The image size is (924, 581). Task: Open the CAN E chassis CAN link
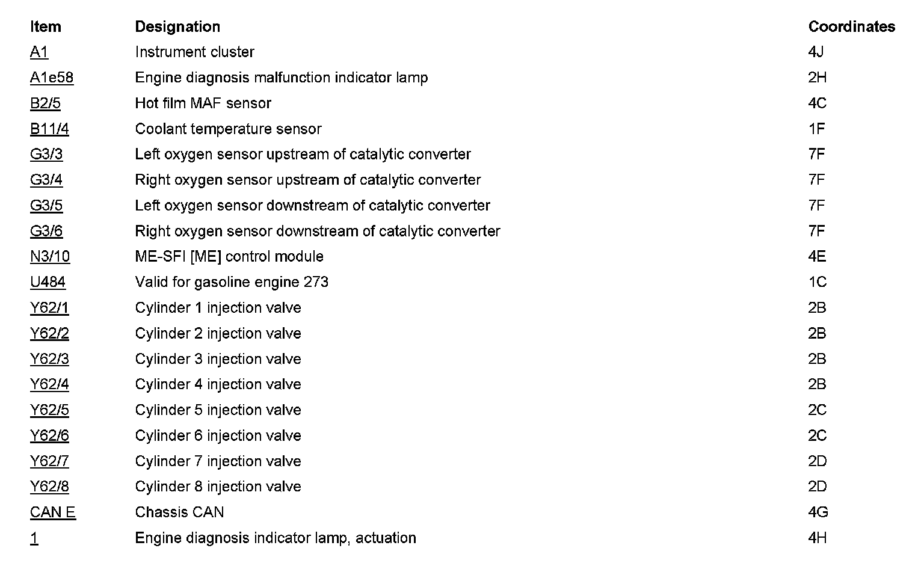53,512
